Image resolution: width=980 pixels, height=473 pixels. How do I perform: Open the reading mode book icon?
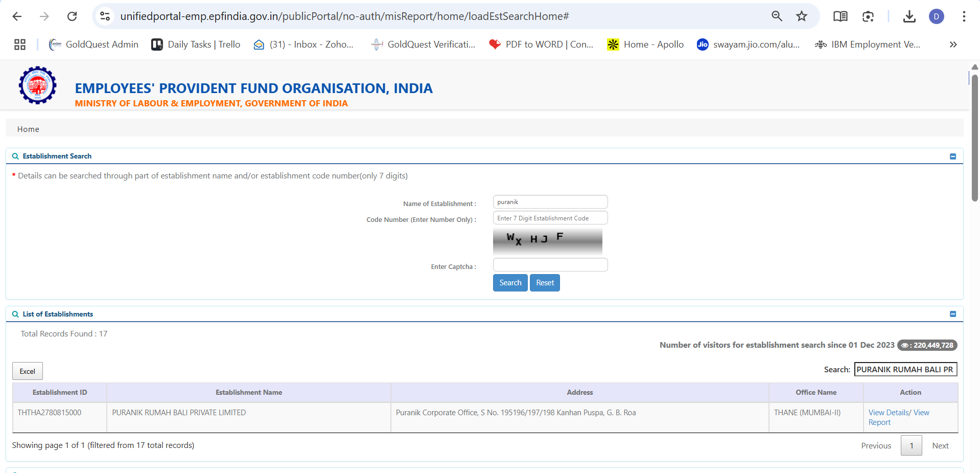(840, 16)
